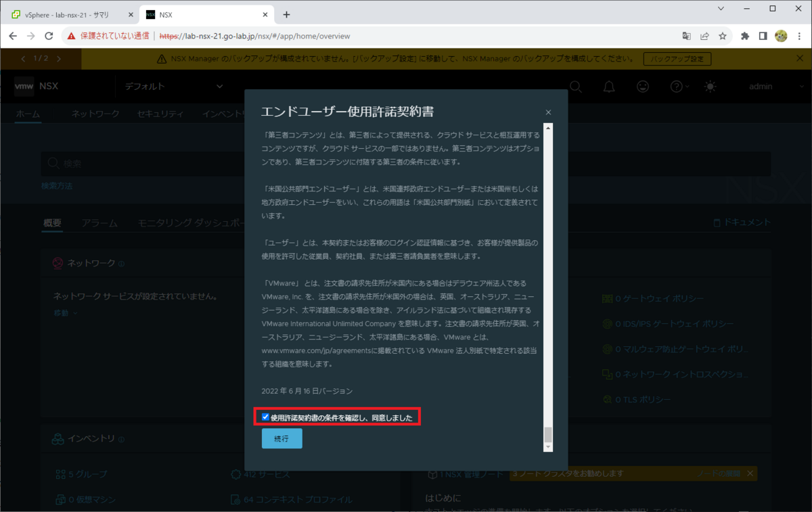Select the NSX browser tab
The image size is (812, 512).
[206, 14]
